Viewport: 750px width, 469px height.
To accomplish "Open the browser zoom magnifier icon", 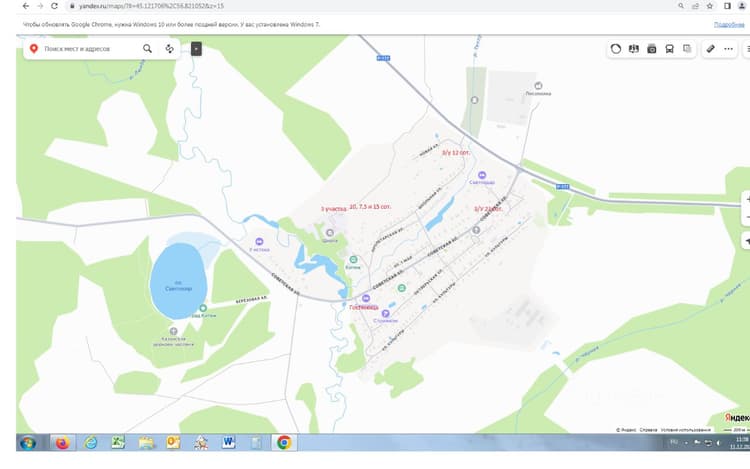I will pos(681,6).
